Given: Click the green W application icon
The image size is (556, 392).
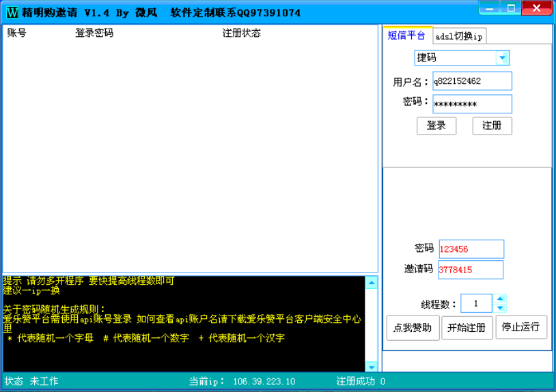Looking at the screenshot, I should [12, 13].
